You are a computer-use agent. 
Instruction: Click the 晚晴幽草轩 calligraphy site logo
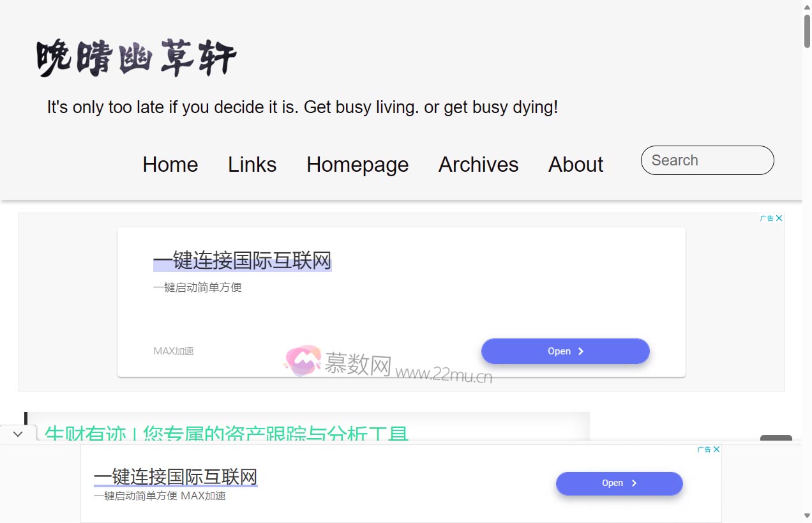136,58
